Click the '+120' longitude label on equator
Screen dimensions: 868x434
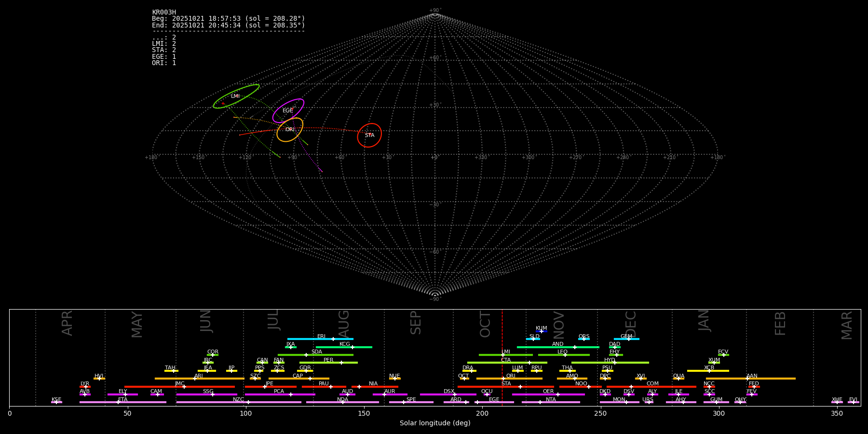pyautogui.click(x=245, y=158)
